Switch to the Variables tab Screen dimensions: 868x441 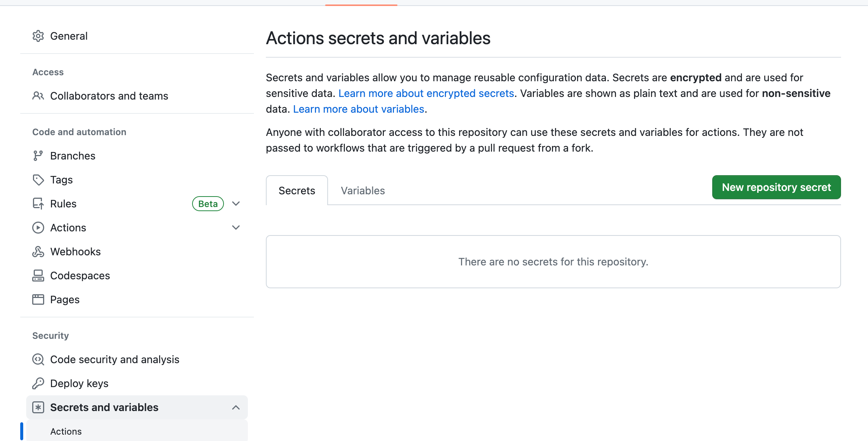(362, 191)
